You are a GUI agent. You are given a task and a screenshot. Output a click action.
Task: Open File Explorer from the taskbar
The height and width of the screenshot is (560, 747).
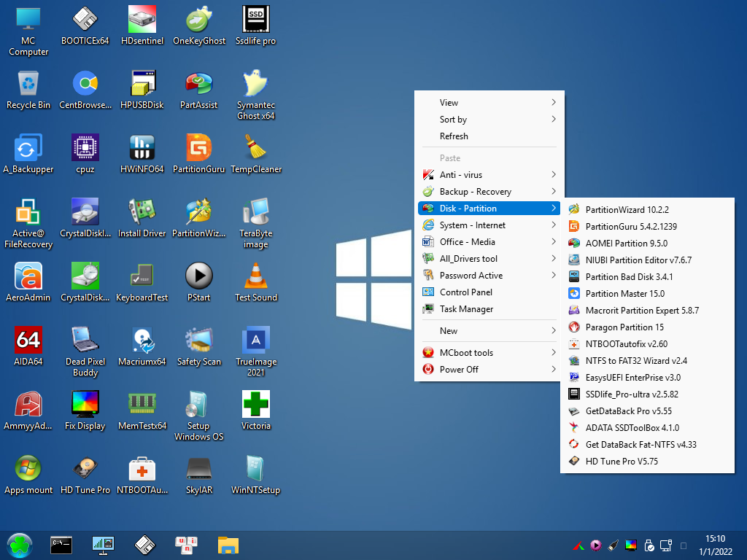point(228,545)
